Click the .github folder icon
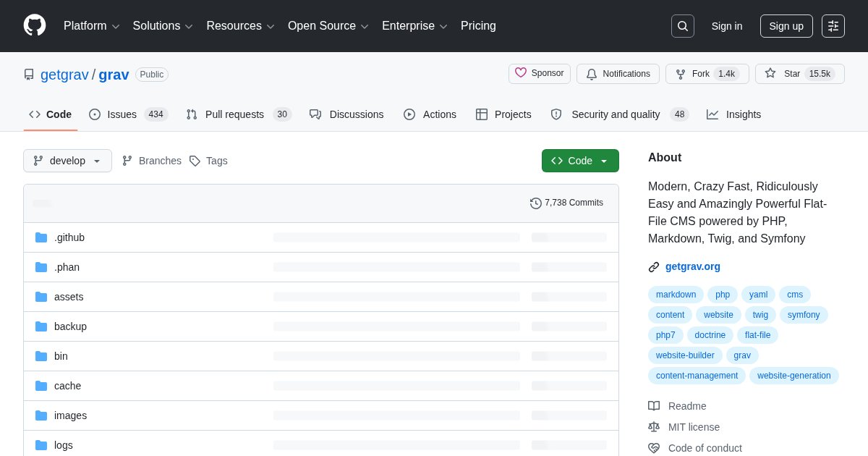The width and height of the screenshot is (868, 456). point(41,237)
